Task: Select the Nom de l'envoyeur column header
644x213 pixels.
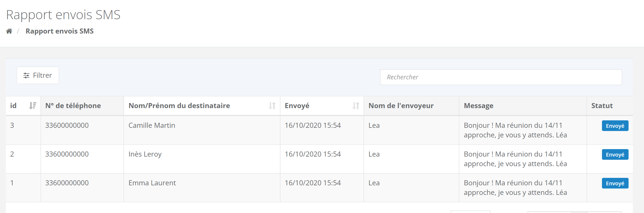Action: point(411,106)
